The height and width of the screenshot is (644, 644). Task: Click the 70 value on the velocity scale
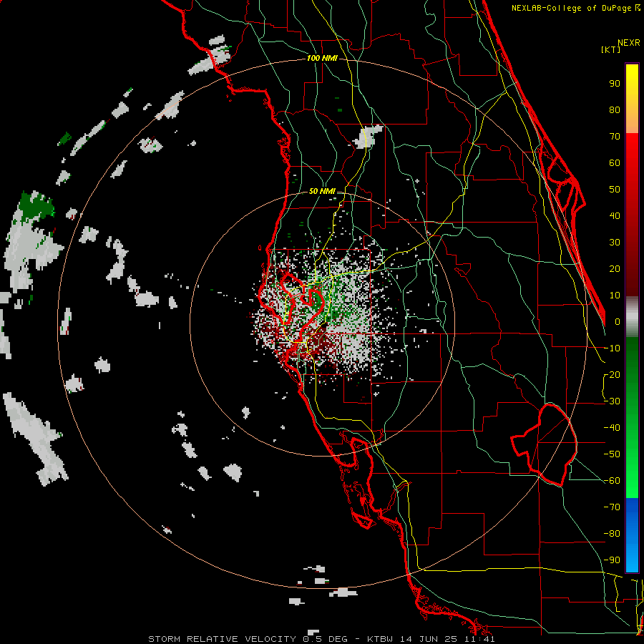coord(615,137)
